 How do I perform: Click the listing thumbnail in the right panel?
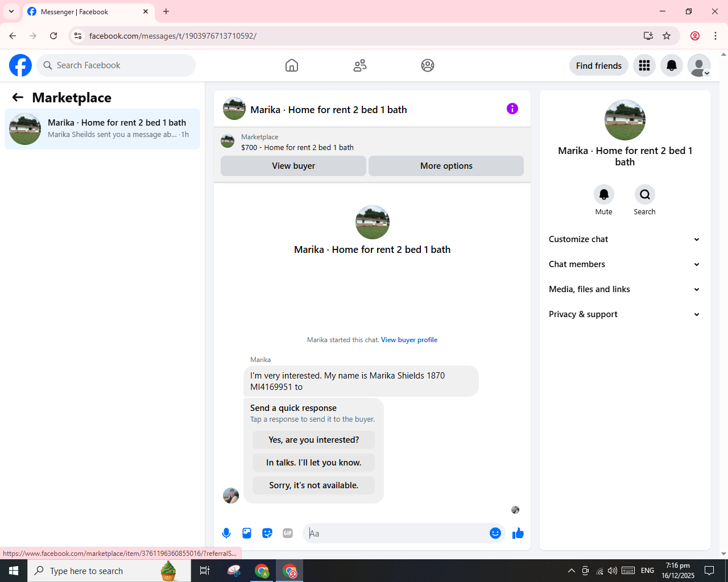(625, 120)
